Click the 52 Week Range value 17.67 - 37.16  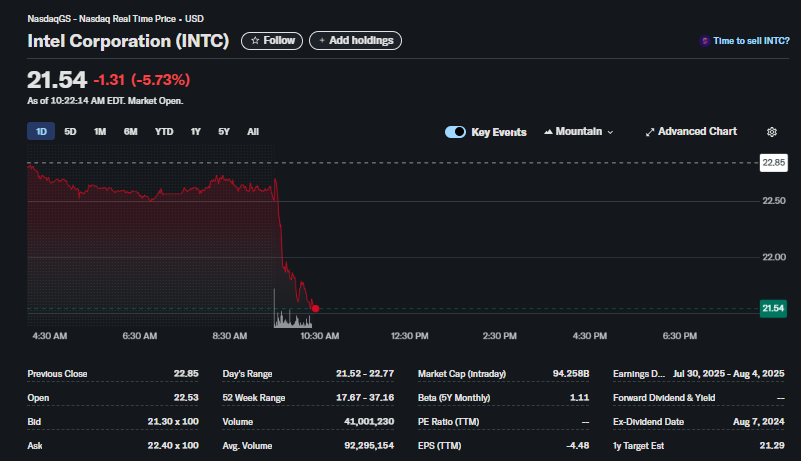point(365,398)
